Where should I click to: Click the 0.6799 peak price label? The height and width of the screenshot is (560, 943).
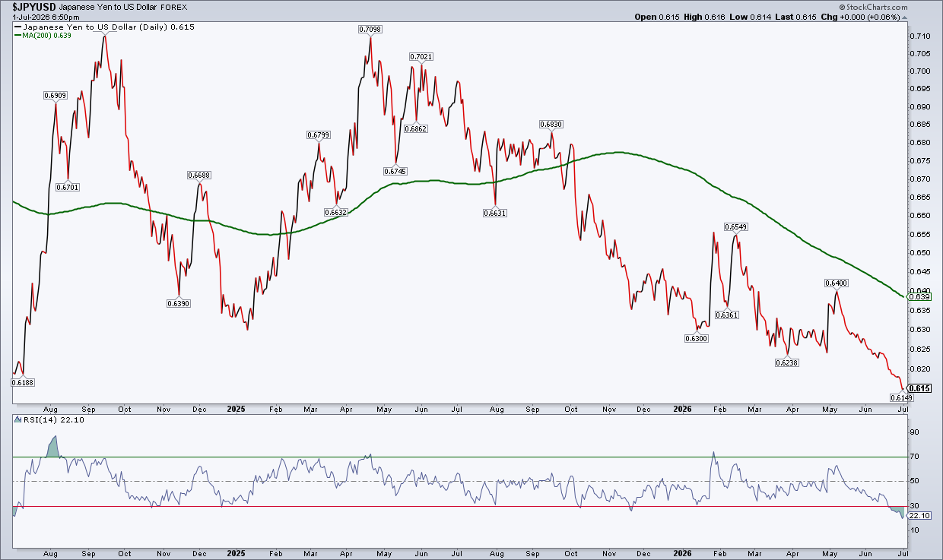click(319, 134)
